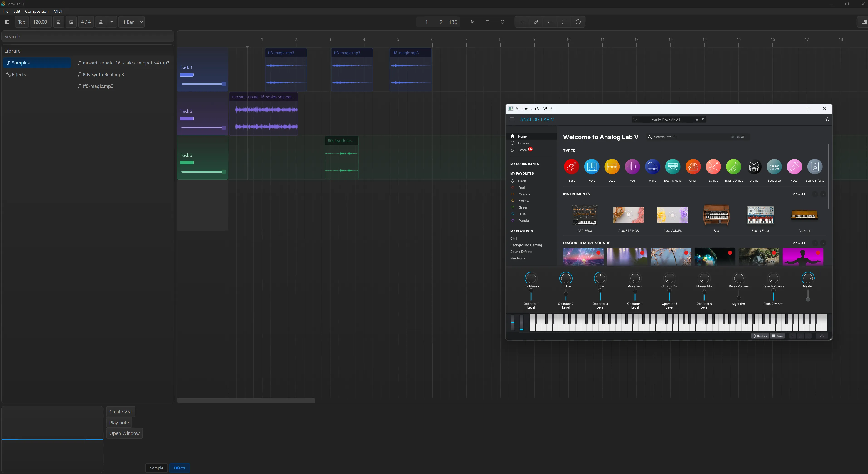Adjust the Track 3 volume slider
This screenshot has width=868, height=474.
203,172
